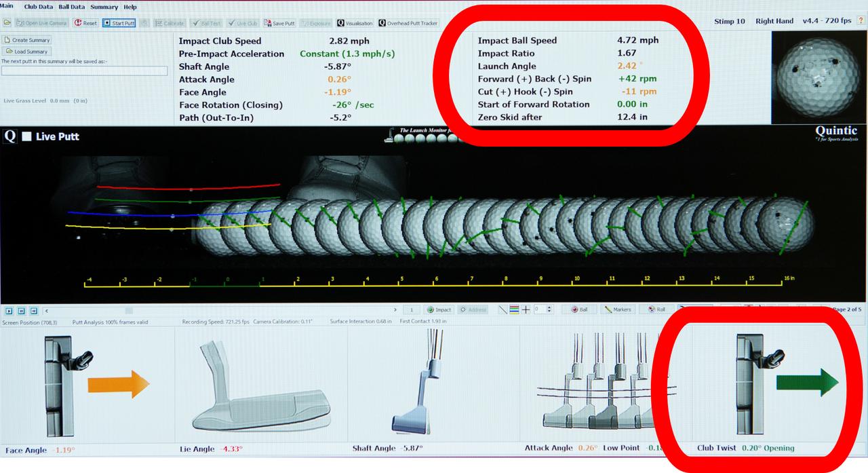Open the Club Data menu
Viewport: 868px width, 473px height.
38,7
